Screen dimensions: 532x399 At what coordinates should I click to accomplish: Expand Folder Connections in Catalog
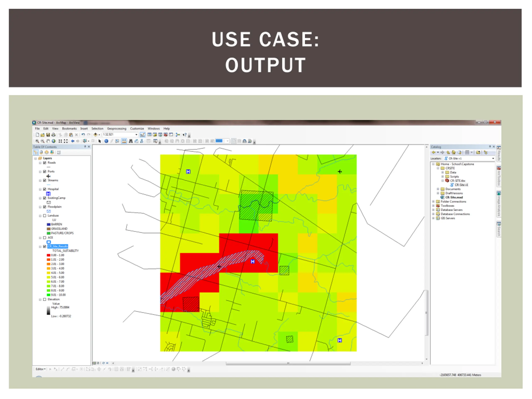(x=433, y=201)
